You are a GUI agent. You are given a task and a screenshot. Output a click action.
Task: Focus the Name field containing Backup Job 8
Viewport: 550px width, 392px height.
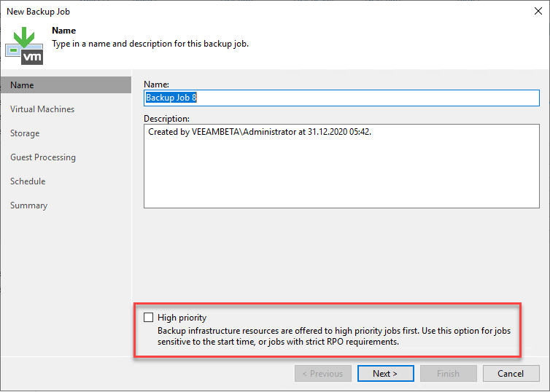[x=341, y=98]
